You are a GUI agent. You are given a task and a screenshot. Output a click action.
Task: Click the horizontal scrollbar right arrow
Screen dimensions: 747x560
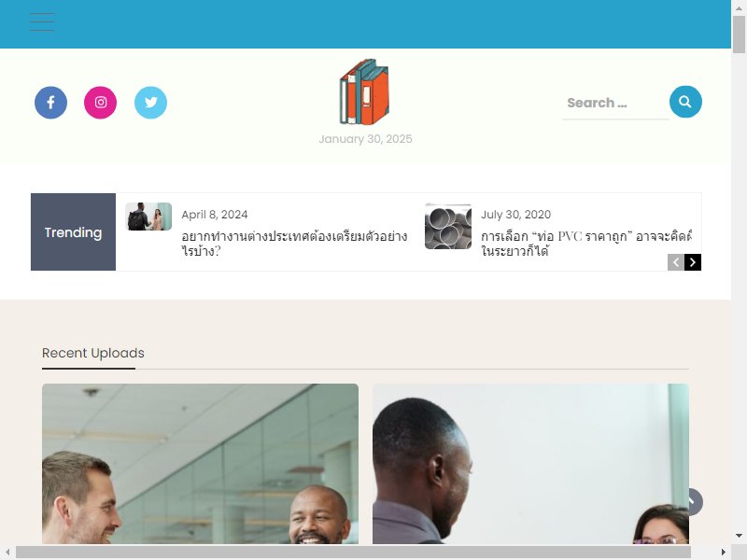pyautogui.click(x=724, y=553)
